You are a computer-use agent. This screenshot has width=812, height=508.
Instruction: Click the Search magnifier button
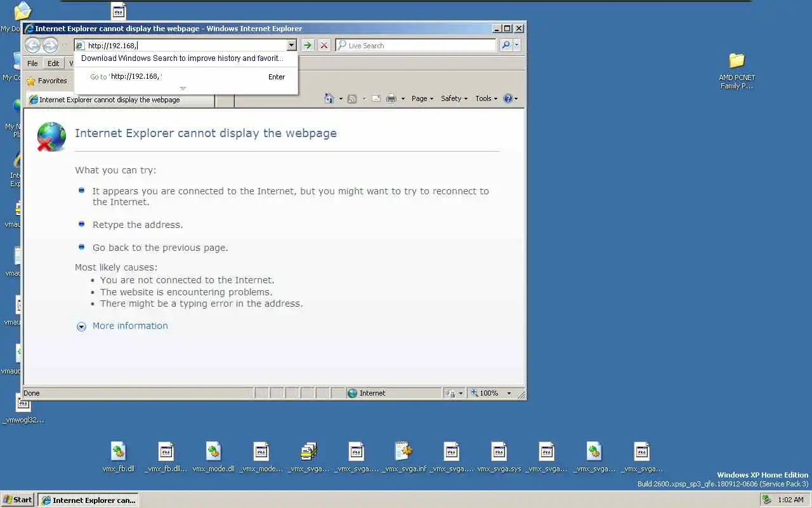pyautogui.click(x=506, y=45)
